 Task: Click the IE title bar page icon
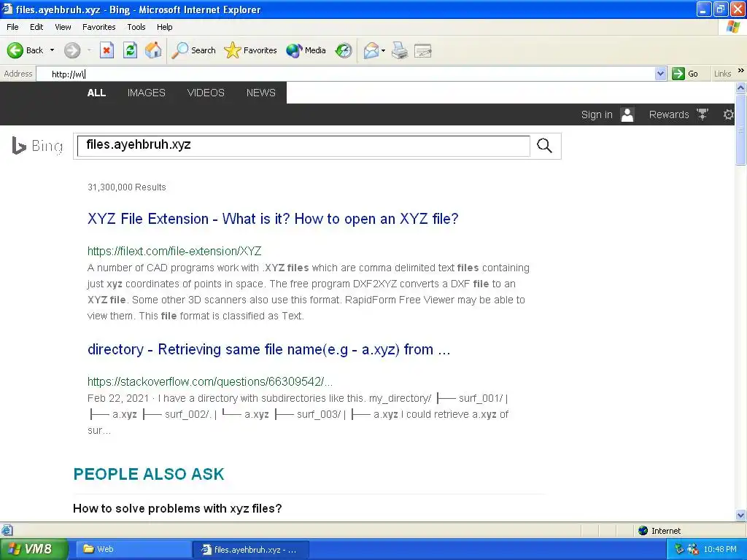point(7,9)
